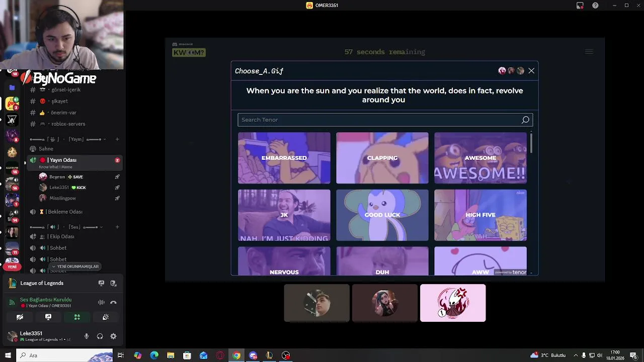Open the League of Legends taskbar icon
Image resolution: width=644 pixels, height=362 pixels.
click(x=269, y=355)
